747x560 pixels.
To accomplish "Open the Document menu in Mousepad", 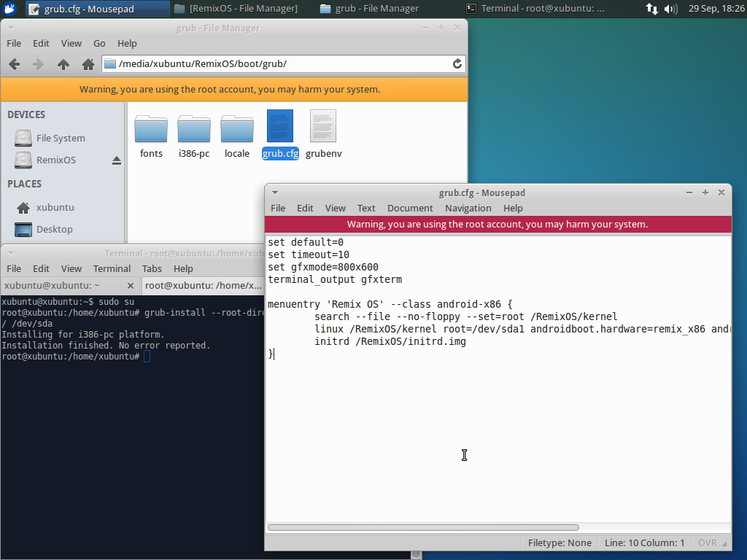I will [x=410, y=208].
